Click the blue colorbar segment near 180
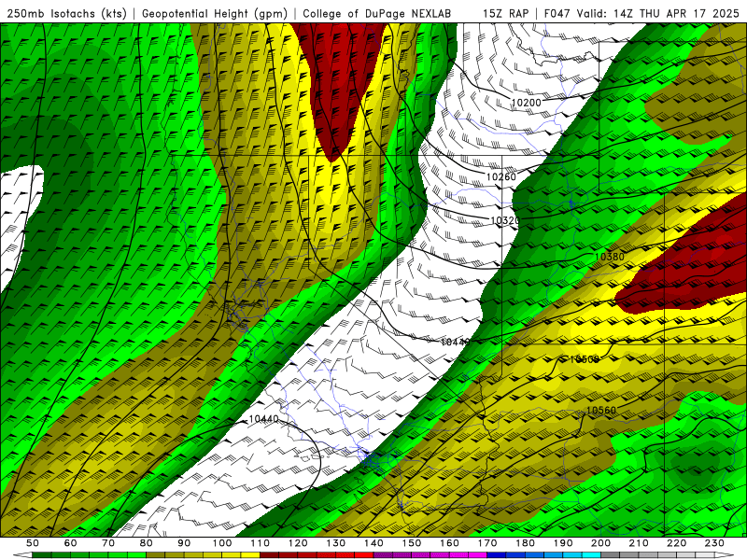This screenshot has height=560, width=747. tap(534, 555)
